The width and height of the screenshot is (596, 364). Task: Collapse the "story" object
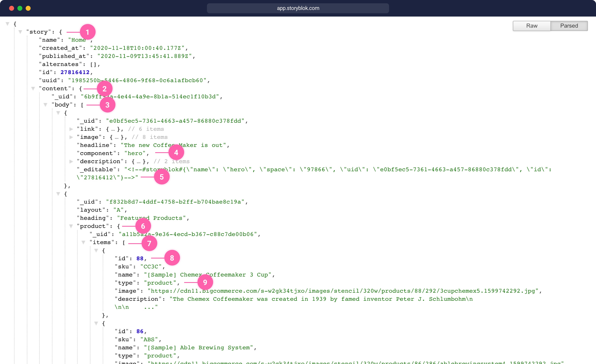[20, 32]
